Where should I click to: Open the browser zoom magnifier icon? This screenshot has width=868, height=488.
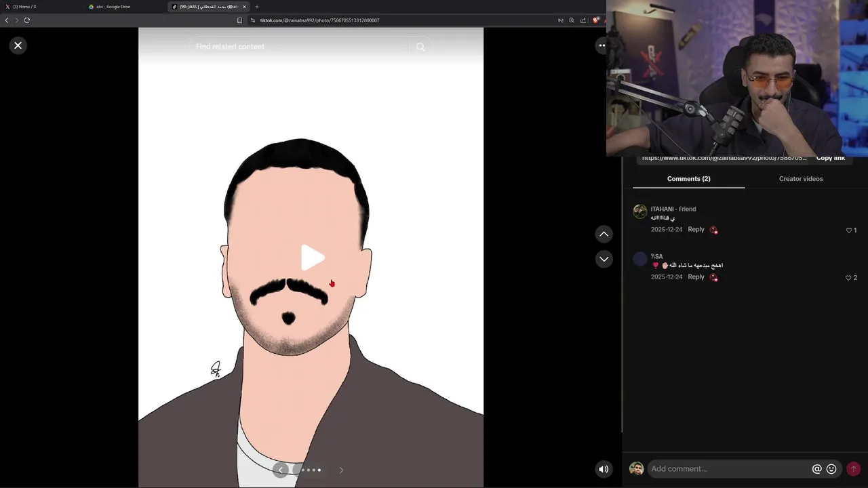pyautogui.click(x=572, y=20)
